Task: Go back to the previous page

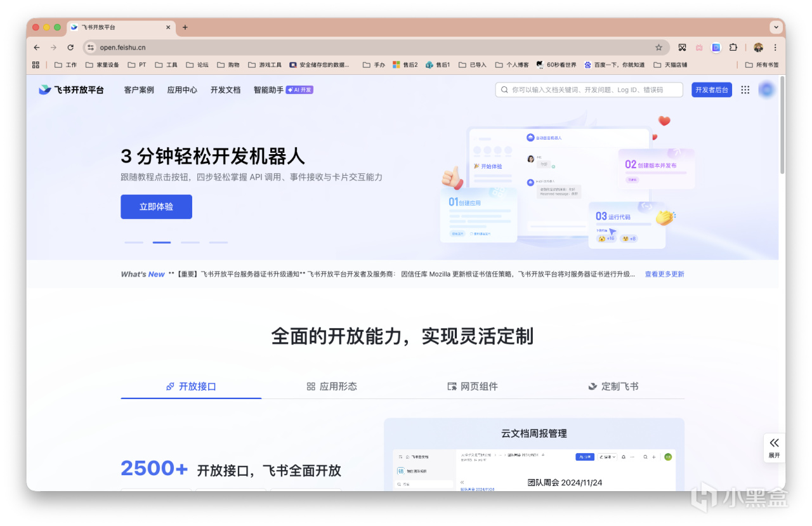Action: click(x=37, y=48)
